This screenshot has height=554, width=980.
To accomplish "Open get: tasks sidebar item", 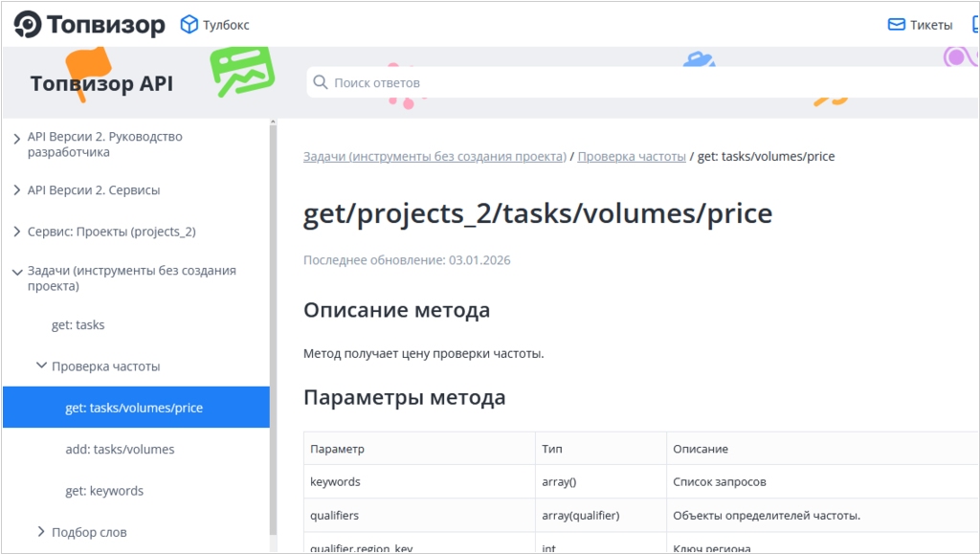I will 78,325.
